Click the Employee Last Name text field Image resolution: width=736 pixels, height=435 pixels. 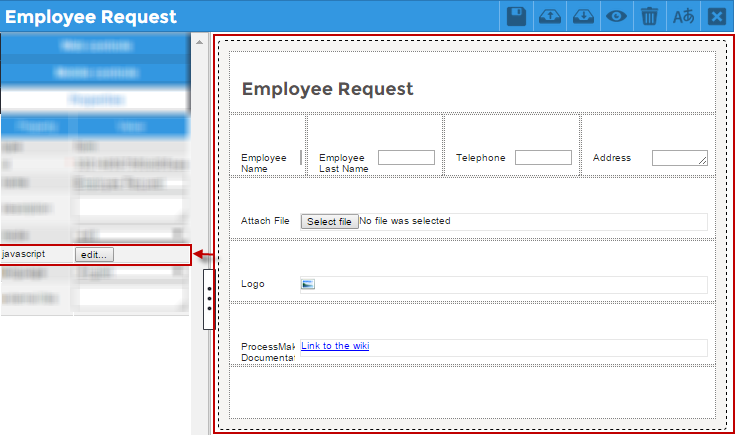[406, 157]
